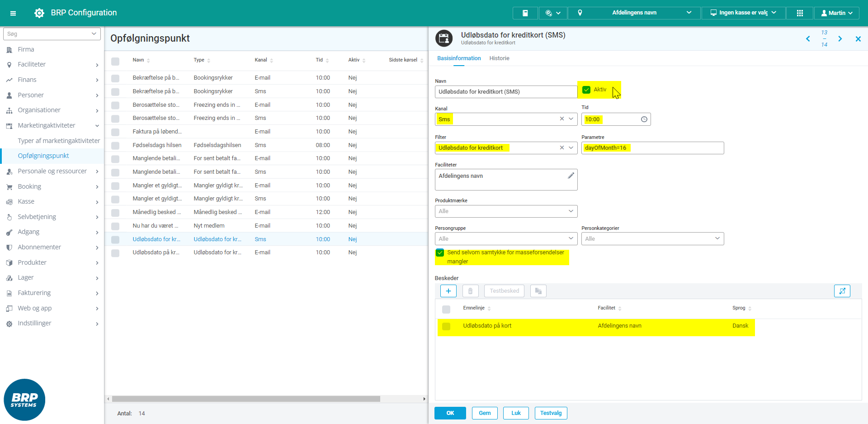Click the location pin icon

pyautogui.click(x=580, y=13)
